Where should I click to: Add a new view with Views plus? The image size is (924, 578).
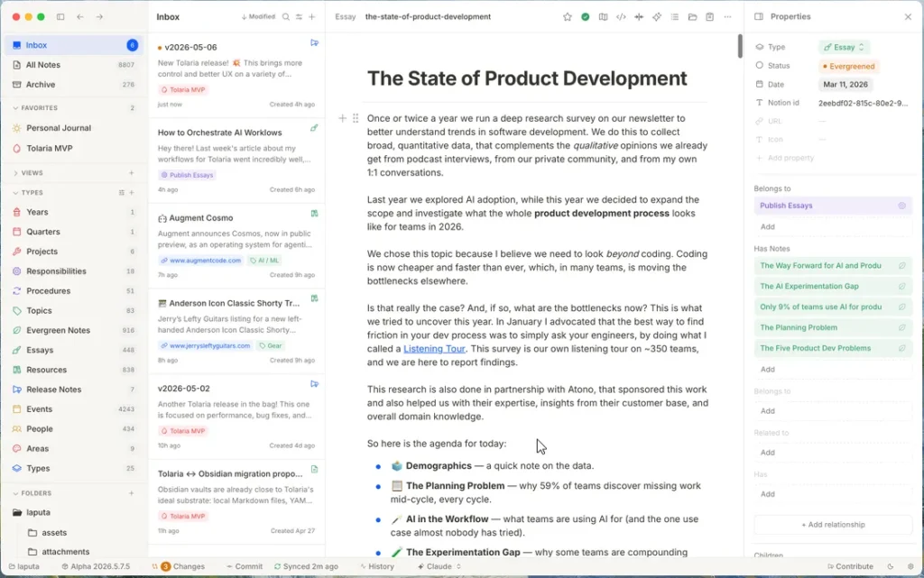pos(132,173)
